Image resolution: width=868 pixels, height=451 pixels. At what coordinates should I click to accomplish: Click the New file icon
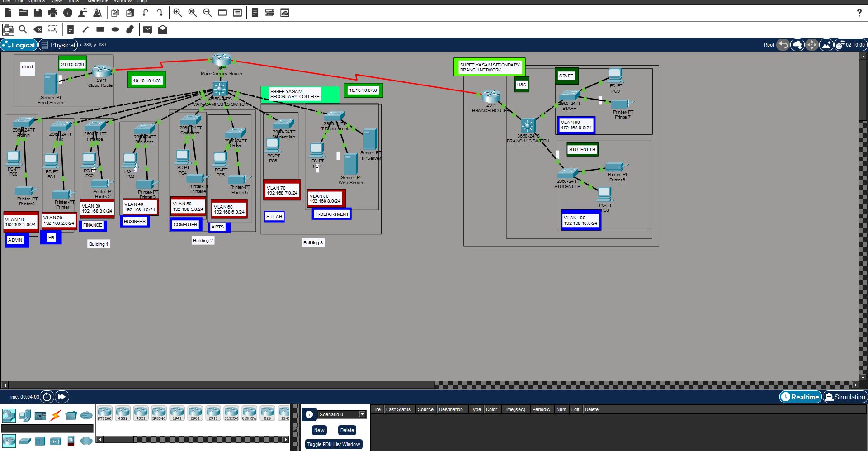8,13
